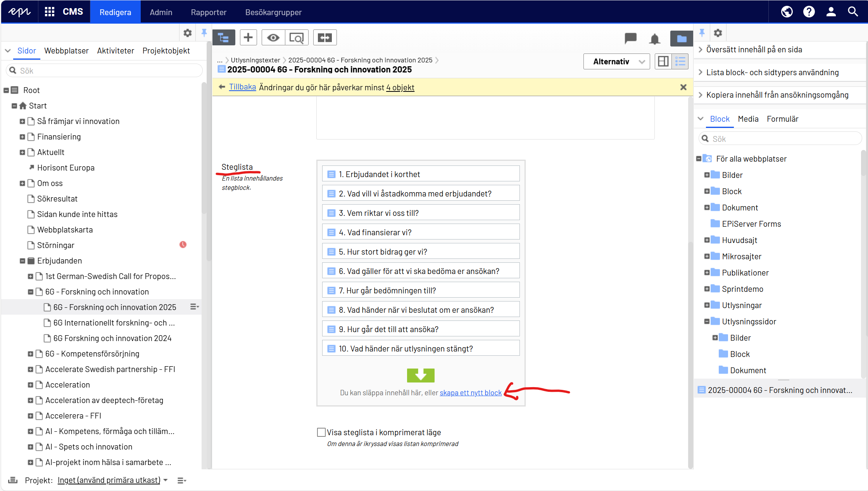The image size is (868, 491).
Task: Click the notifications bell icon
Action: (x=654, y=38)
